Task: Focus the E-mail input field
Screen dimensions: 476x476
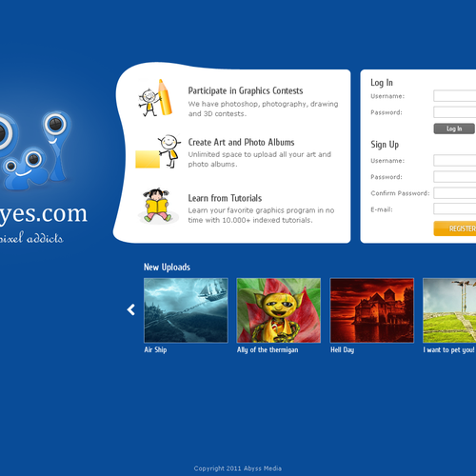Action: tap(455, 209)
